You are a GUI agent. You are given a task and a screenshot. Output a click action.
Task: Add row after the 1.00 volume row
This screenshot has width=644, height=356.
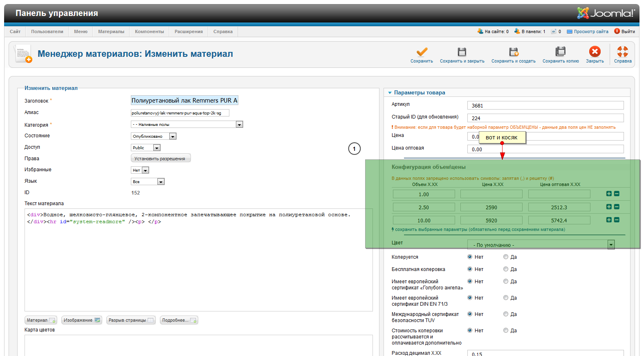[609, 194]
